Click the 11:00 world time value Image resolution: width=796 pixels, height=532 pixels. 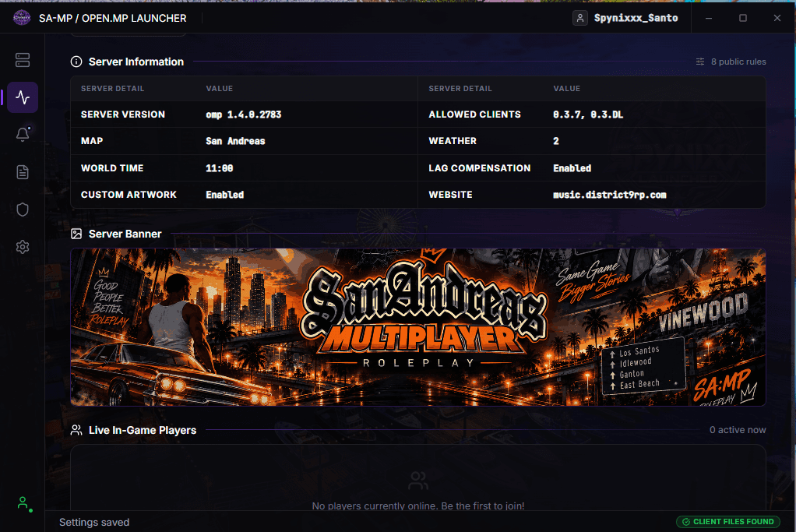[x=220, y=168]
